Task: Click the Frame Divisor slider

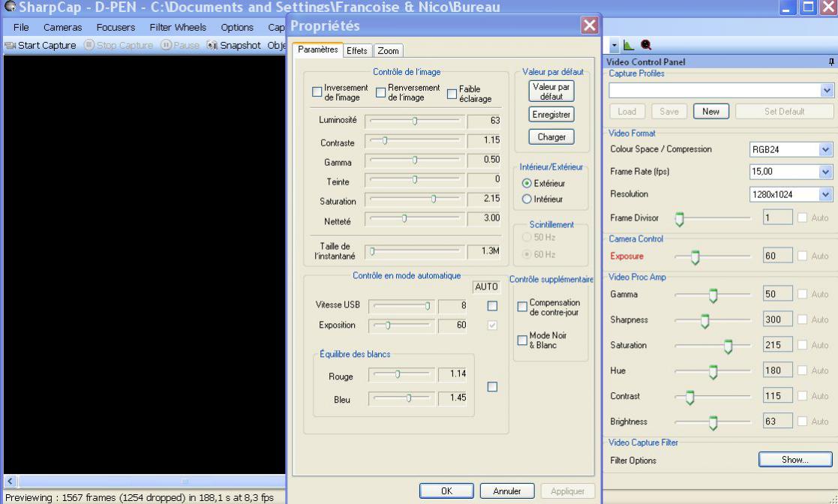Action: pos(713,218)
